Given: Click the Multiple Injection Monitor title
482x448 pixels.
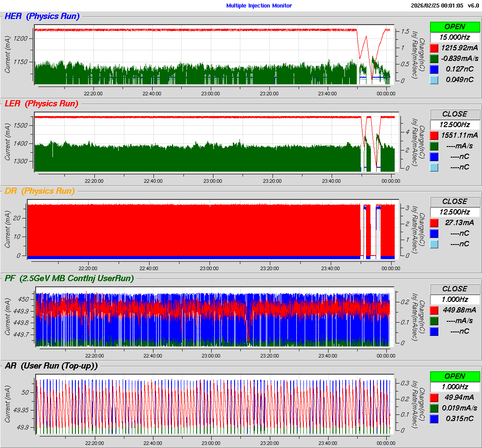Looking at the screenshot, I should tap(259, 6).
